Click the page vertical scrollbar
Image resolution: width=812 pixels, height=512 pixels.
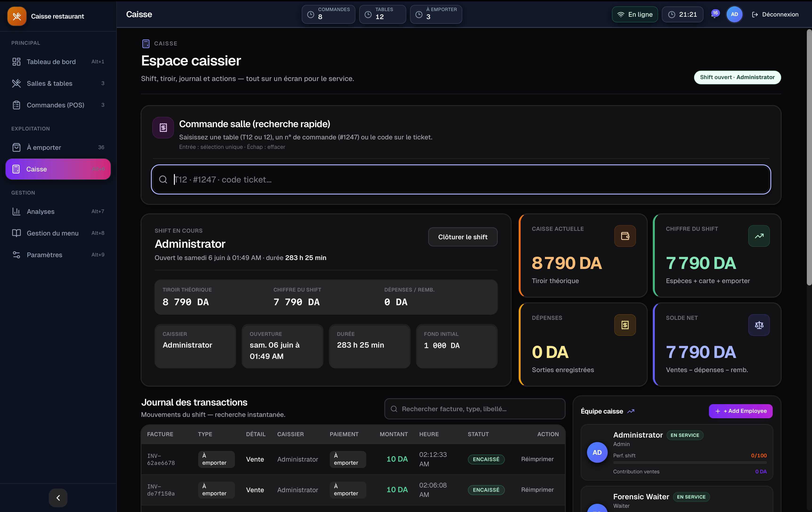click(x=809, y=158)
